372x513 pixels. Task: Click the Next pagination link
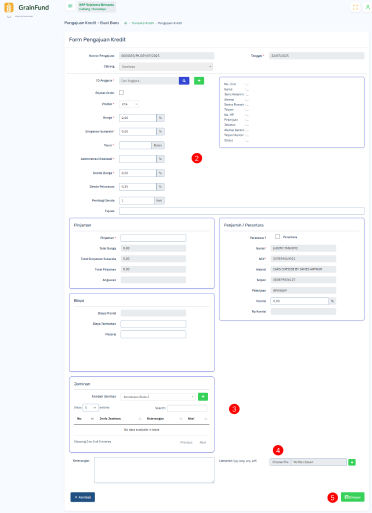203,442
